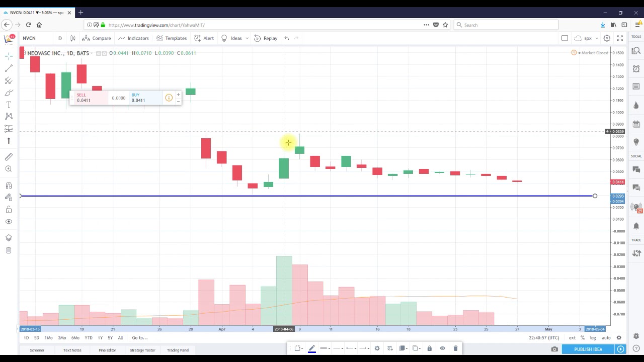Open the object tree layers icon
Screen dimensions: 644x362
[x=9, y=238]
